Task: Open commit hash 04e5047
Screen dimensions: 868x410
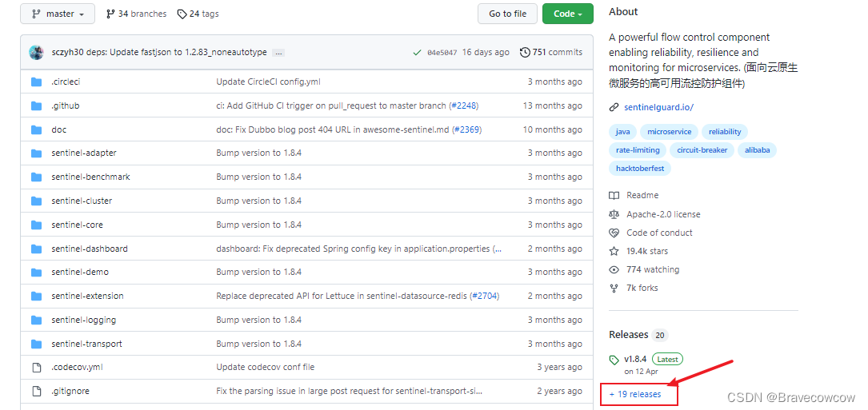Action: click(442, 53)
